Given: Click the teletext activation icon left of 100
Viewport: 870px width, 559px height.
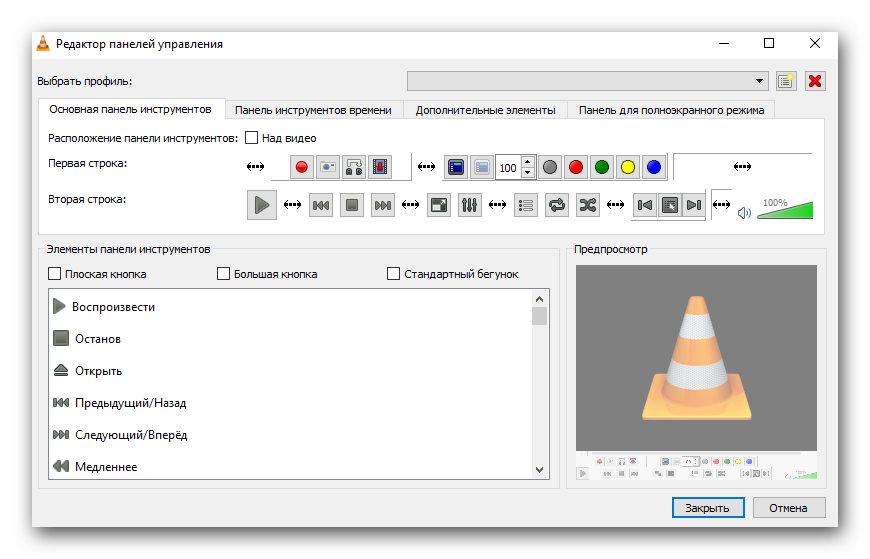Looking at the screenshot, I should [456, 167].
